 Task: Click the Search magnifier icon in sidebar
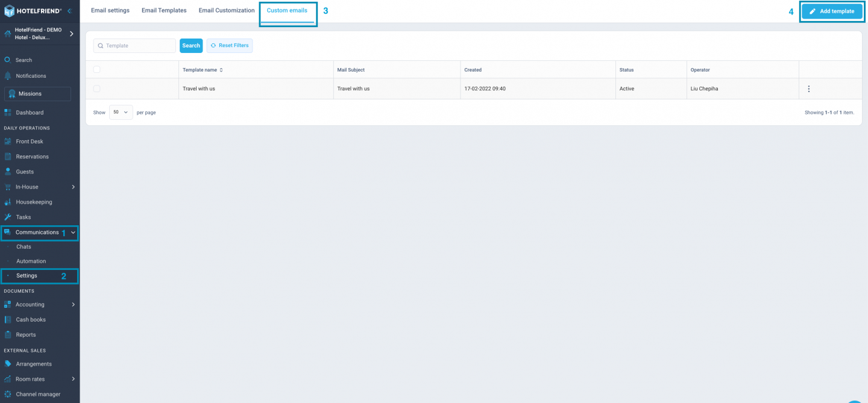[7, 60]
